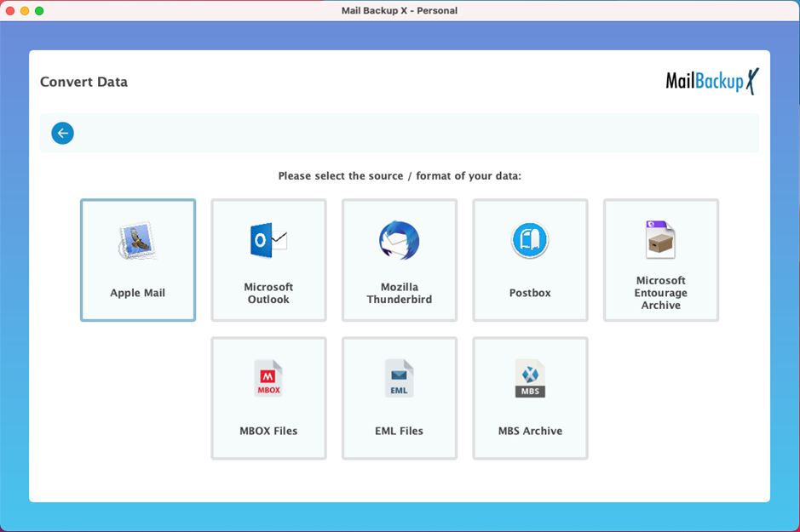Click the "Please select the source" prompt text

400,176
